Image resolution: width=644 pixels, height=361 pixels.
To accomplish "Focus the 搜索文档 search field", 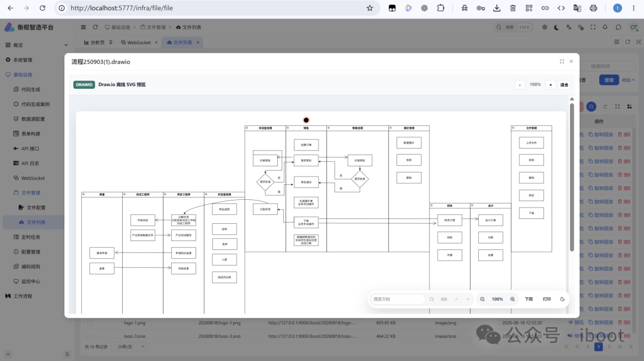I will point(397,300).
